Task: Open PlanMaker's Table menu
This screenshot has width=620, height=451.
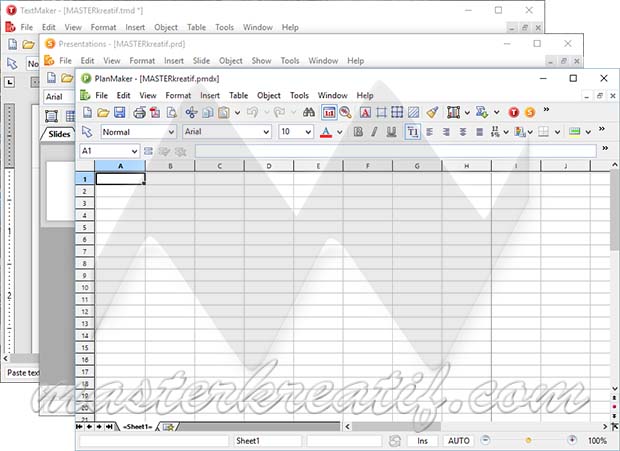Action: coord(238,95)
